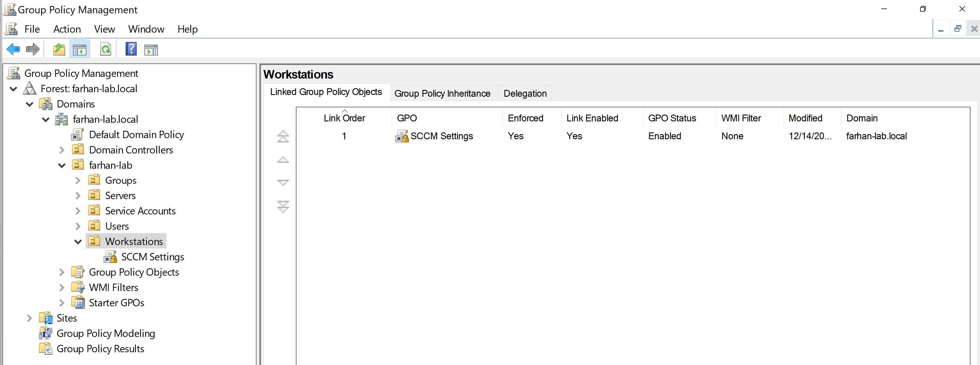The height and width of the screenshot is (365, 980).
Task: Click the Refresh toolbar icon
Action: (x=105, y=49)
